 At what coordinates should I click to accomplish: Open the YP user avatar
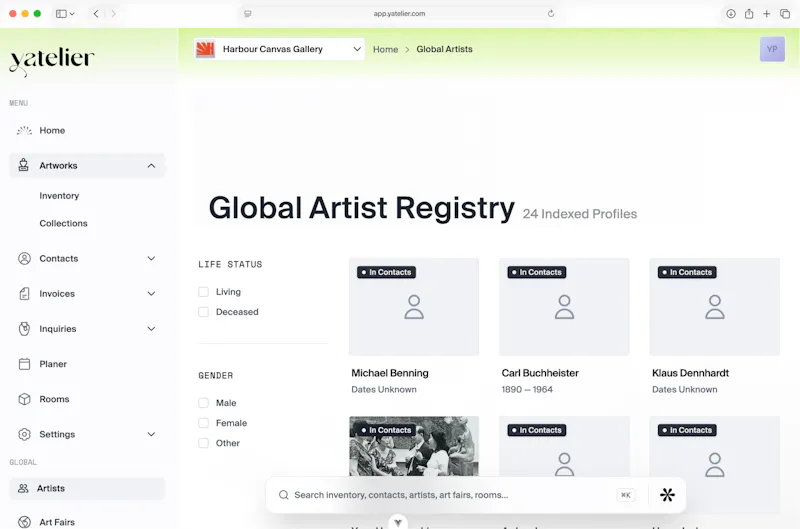tap(772, 49)
